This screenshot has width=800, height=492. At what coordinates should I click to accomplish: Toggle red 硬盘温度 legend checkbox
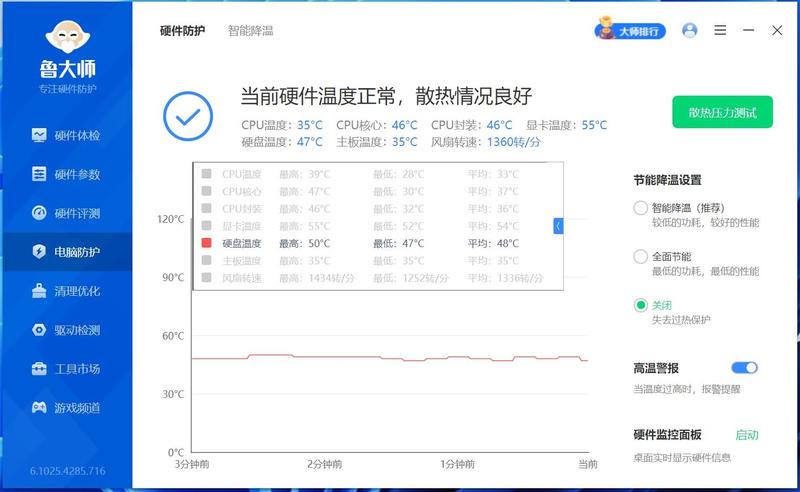point(207,243)
